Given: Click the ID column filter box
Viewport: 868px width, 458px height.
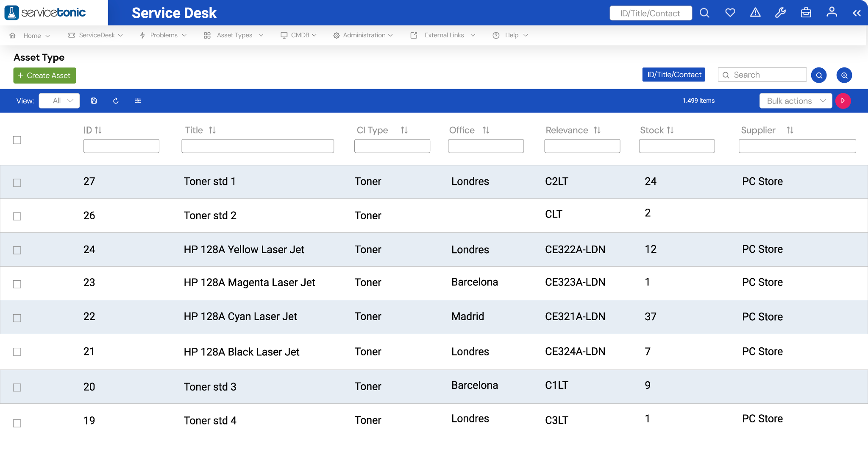Looking at the screenshot, I should (121, 146).
